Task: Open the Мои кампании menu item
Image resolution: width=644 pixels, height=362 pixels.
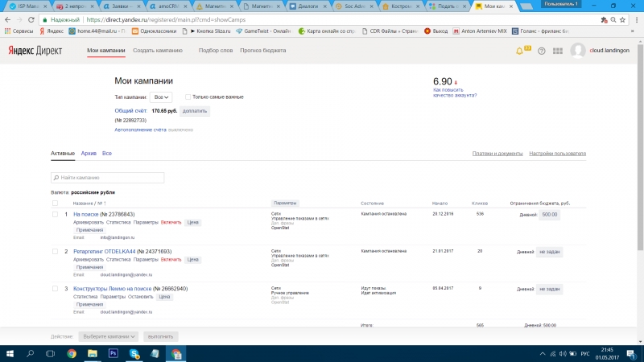Action: [x=106, y=51]
